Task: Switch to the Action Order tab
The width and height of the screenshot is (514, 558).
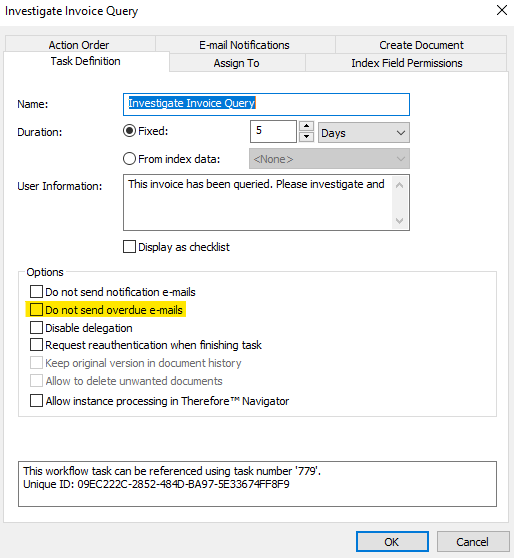Action: pyautogui.click(x=80, y=45)
